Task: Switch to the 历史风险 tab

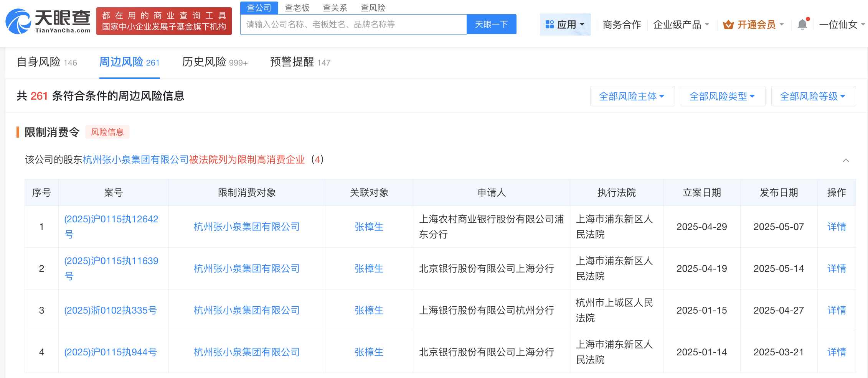Action: pos(204,62)
